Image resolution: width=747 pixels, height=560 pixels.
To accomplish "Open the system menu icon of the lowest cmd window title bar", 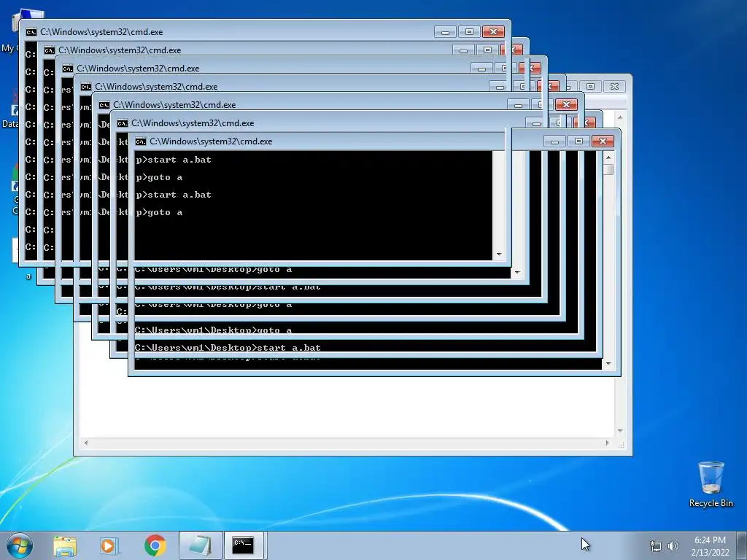I will click(141, 141).
